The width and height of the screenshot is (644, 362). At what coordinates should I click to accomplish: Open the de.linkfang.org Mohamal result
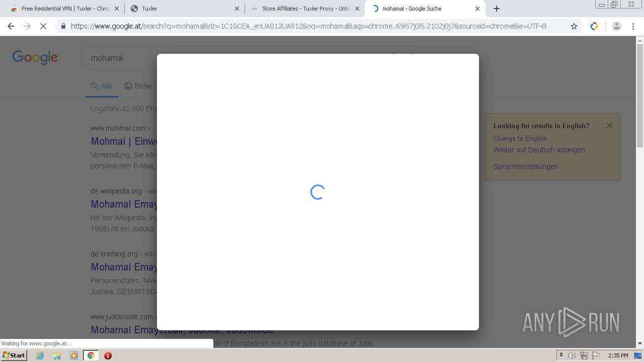[124, 267]
